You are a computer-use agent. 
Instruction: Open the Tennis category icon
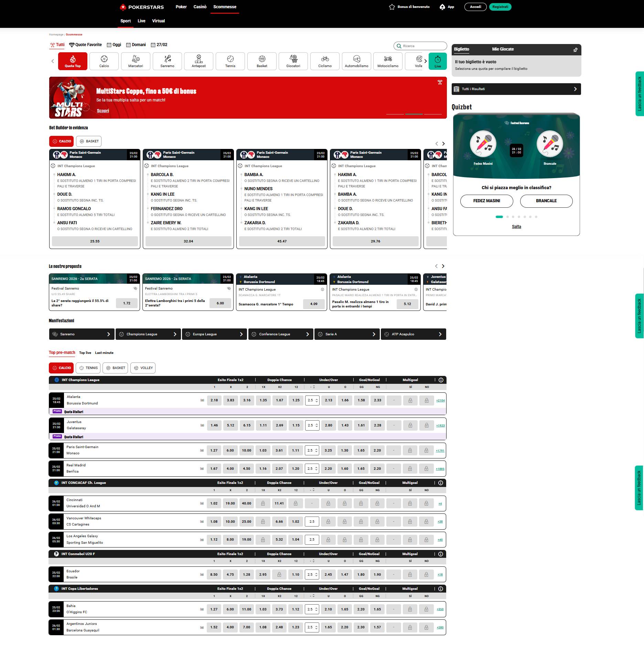(x=230, y=61)
